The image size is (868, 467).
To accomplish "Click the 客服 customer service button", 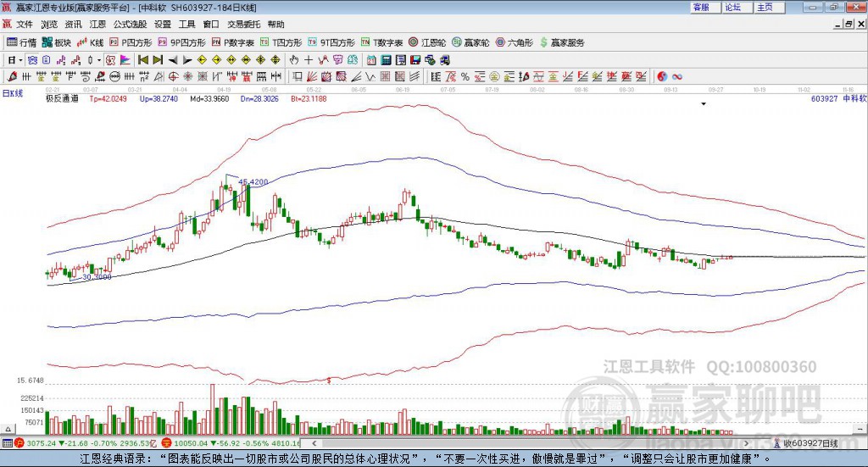I will [x=701, y=7].
